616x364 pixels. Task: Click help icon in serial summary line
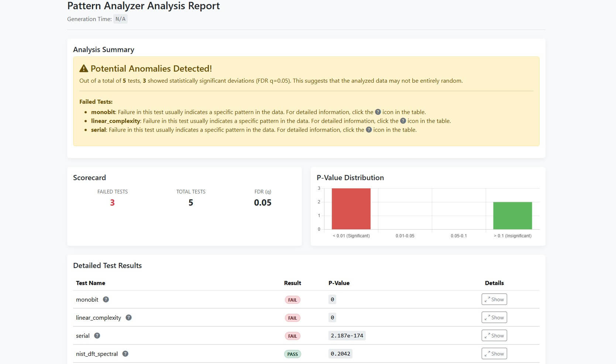click(369, 130)
